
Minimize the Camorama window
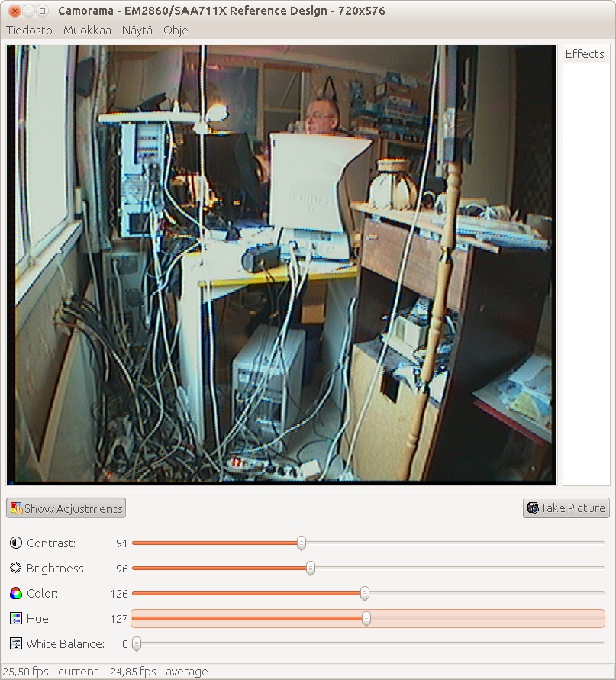[x=29, y=11]
